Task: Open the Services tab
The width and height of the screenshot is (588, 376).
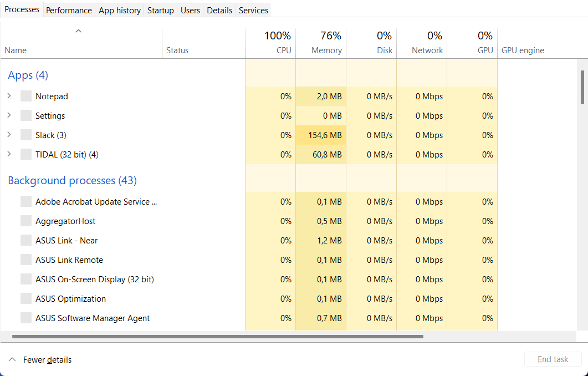Action: (253, 10)
